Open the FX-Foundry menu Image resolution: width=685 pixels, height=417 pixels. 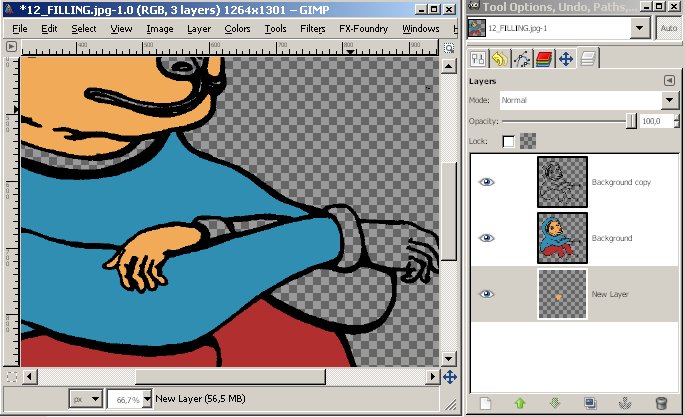click(363, 29)
